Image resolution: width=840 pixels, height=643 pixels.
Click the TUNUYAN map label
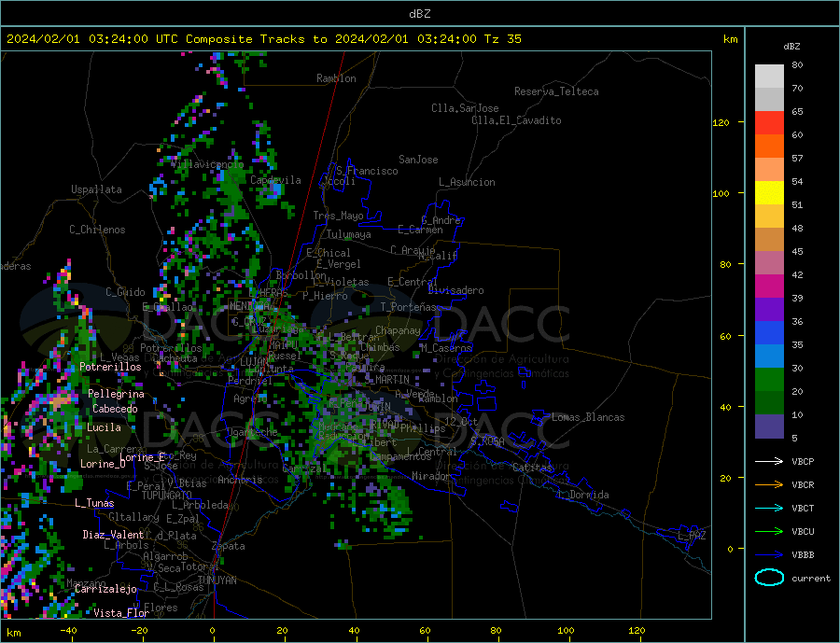click(217, 580)
